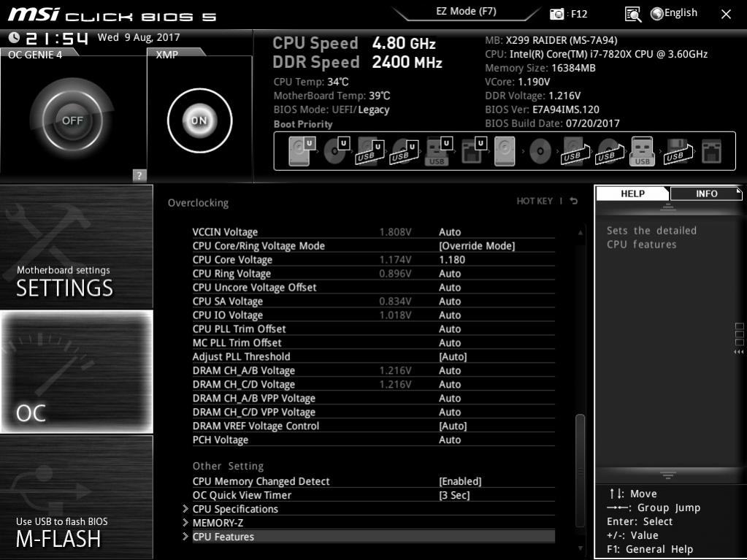Select the DRAM CH_C/D Voltage row label
The image size is (747, 560).
click(243, 384)
